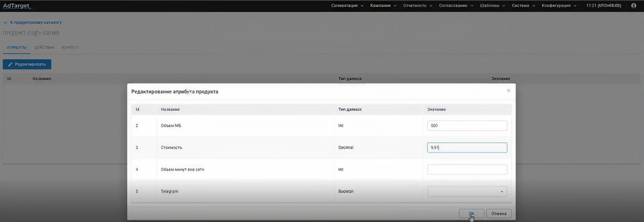
Task: Switch to the Действия tab
Action: click(x=44, y=48)
